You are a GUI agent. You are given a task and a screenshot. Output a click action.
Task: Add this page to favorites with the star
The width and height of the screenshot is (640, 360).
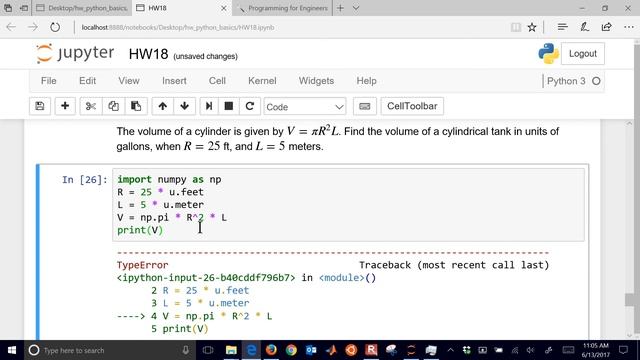coord(531,27)
